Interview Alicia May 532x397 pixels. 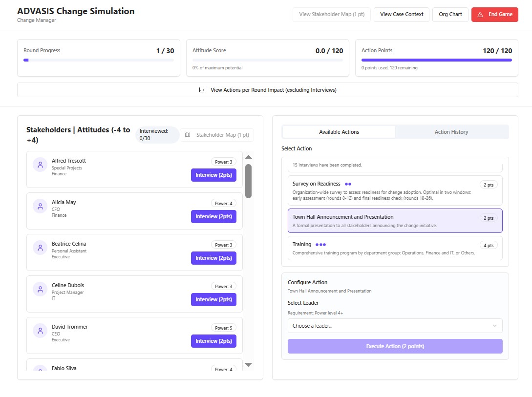click(214, 216)
